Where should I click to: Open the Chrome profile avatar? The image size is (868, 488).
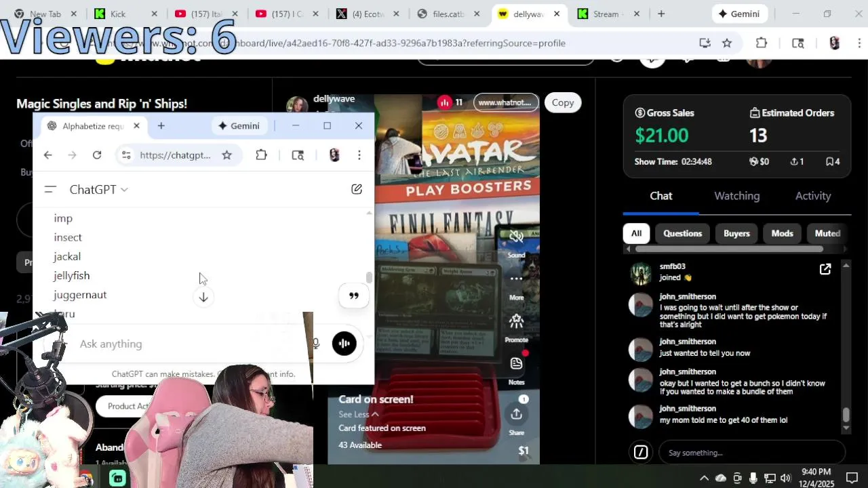pos(834,43)
